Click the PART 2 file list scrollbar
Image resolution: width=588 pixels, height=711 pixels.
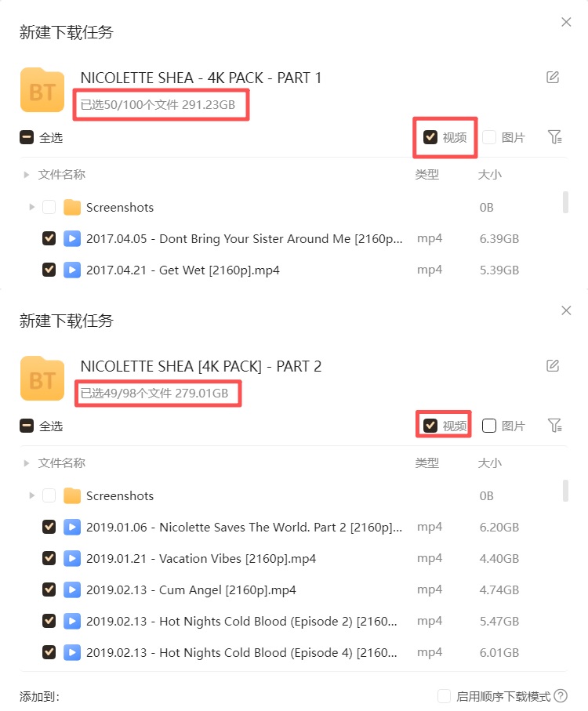tap(565, 491)
